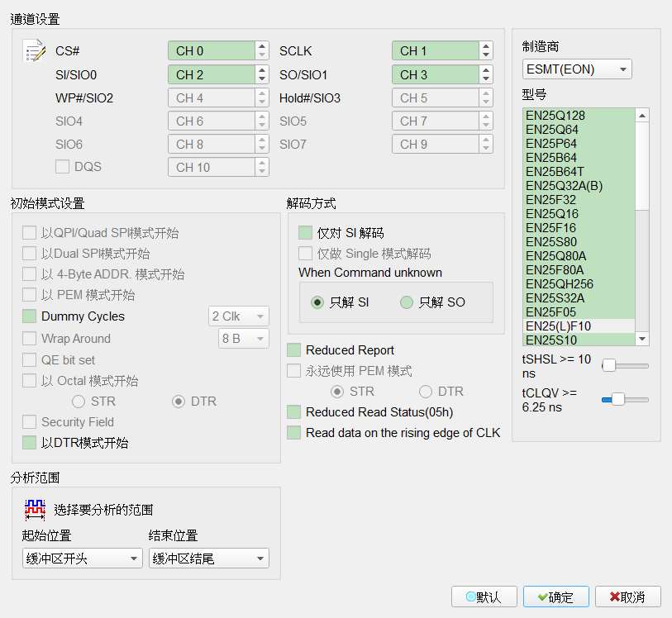Viewport: 672px width, 618px height.
Task: Toggle Reduced Read Status(05h) checkbox
Action: 293,412
